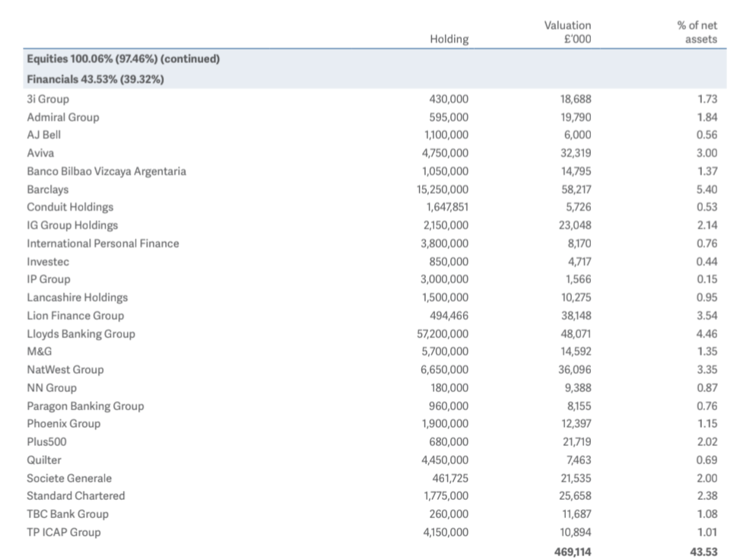Click IP Group percentage '0.15'

pyautogui.click(x=707, y=279)
